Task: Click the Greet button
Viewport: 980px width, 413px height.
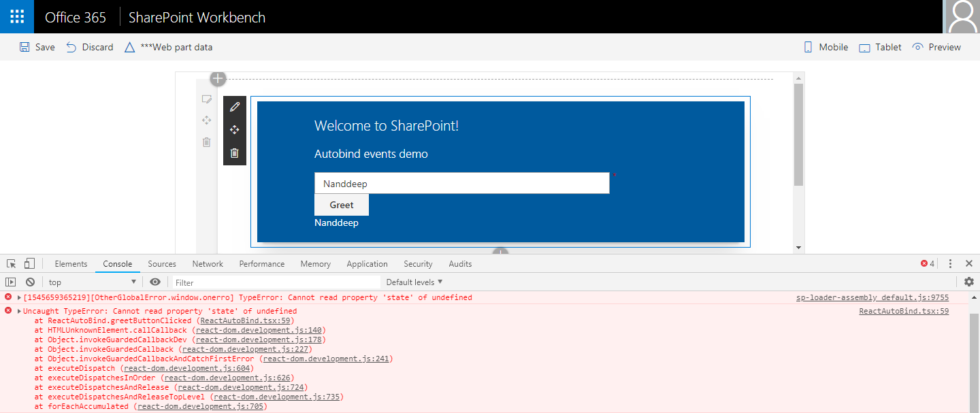Action: coord(342,205)
